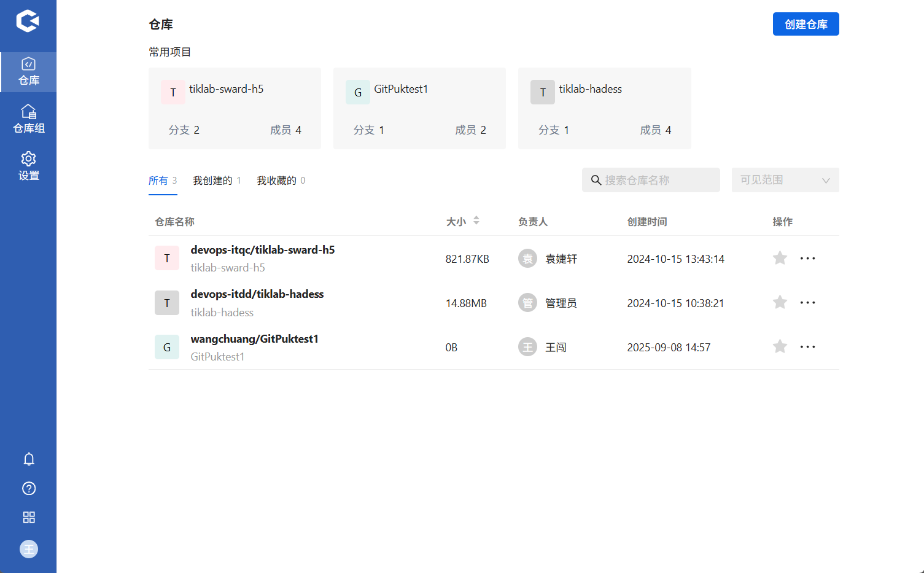Favorite wangchuang/GitPuktest1 with star
The image size is (924, 573).
[780, 346]
